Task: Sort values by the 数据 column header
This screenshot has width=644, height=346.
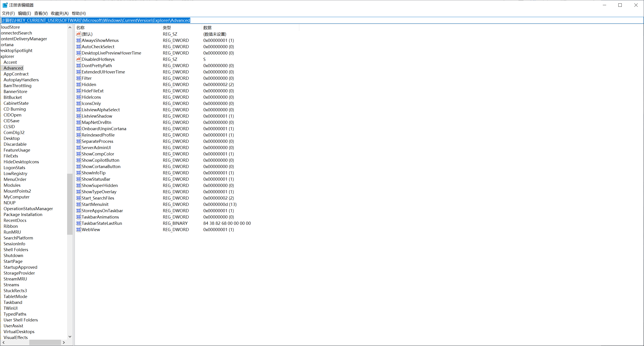Action: 250,27
